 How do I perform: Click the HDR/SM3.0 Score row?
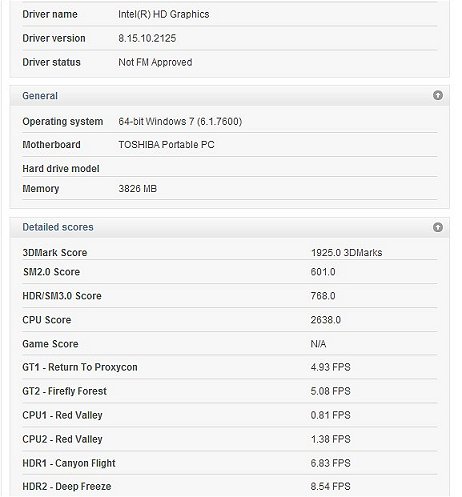pos(230,296)
